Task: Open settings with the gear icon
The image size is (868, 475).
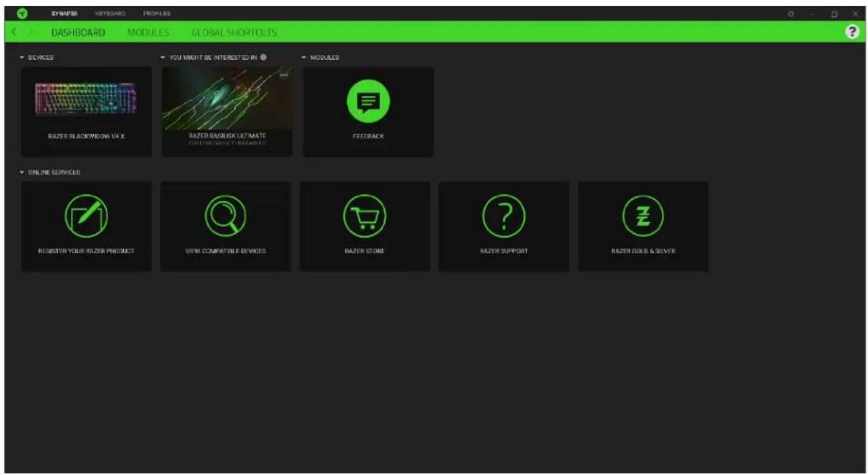Action: point(791,13)
